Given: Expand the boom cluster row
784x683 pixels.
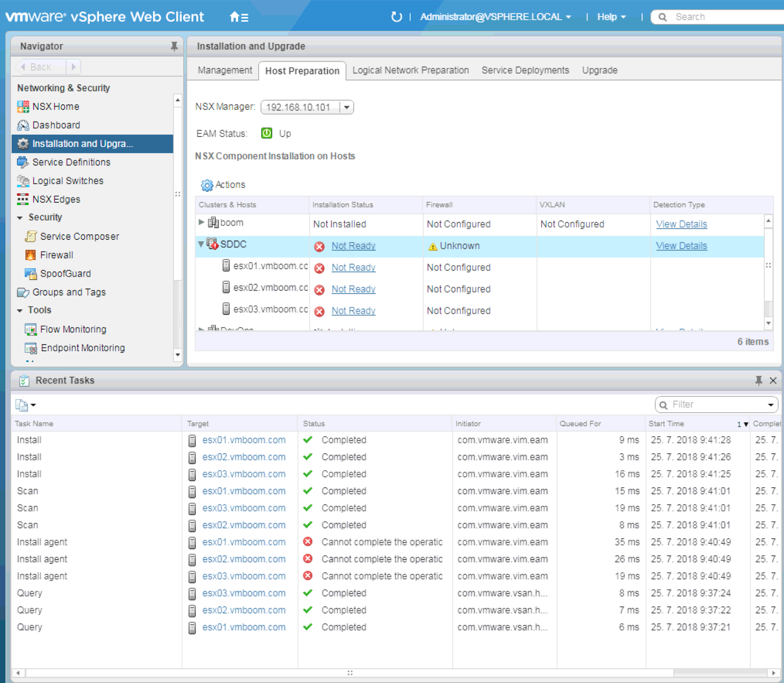Looking at the screenshot, I should click(201, 222).
